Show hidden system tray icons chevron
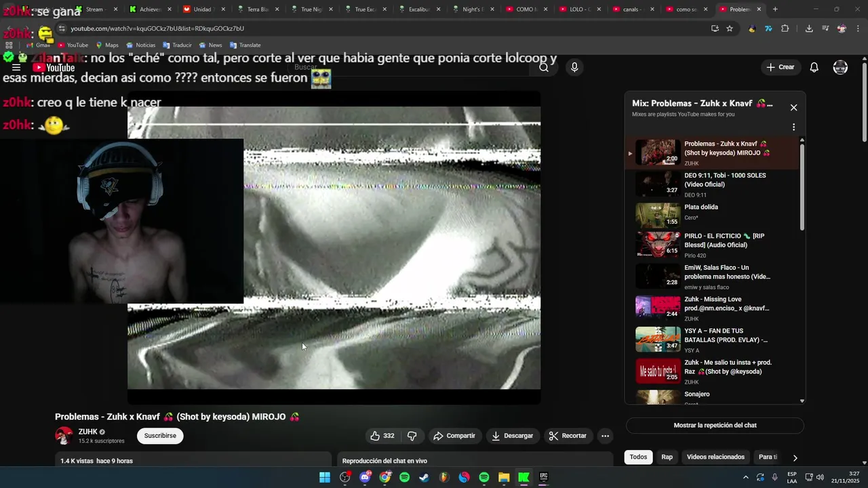 coord(746,477)
